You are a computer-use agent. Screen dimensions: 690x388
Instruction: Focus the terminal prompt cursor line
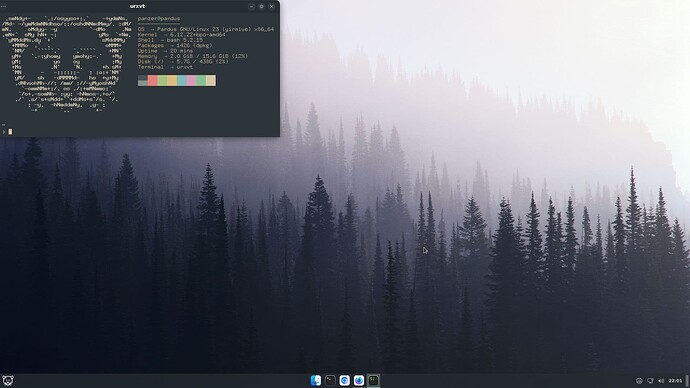coord(139,132)
